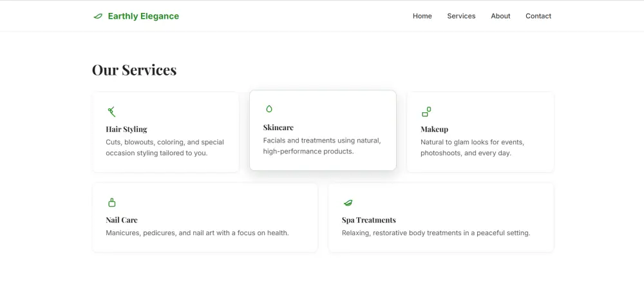The height and width of the screenshot is (308, 644).
Task: Click the Earthly Elegance brand name
Action: (144, 16)
